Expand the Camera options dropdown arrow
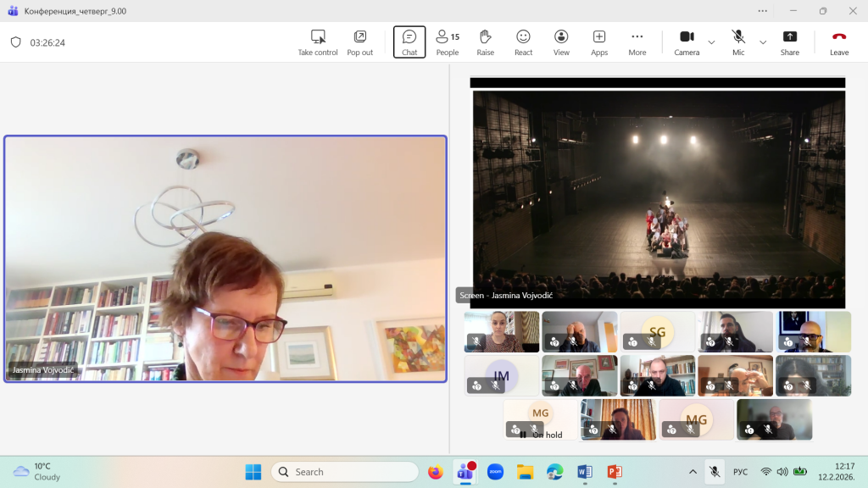Viewport: 868px width, 488px height. [711, 42]
